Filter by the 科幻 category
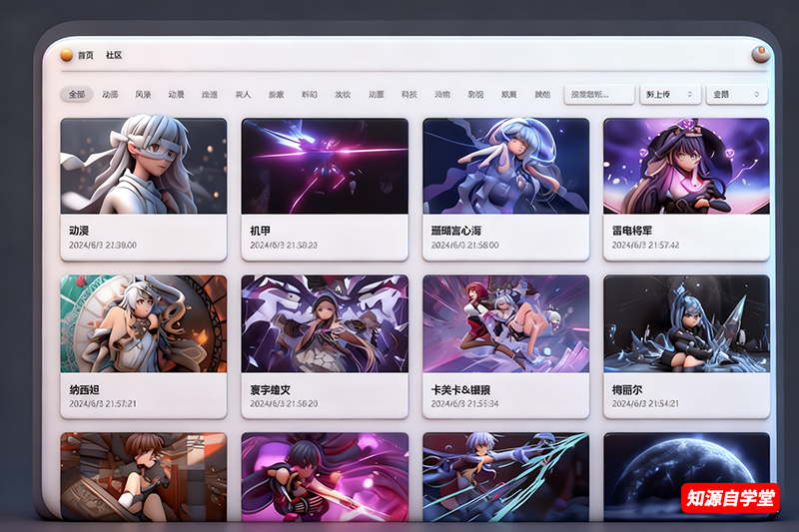This screenshot has height=532, width=799. [x=310, y=94]
